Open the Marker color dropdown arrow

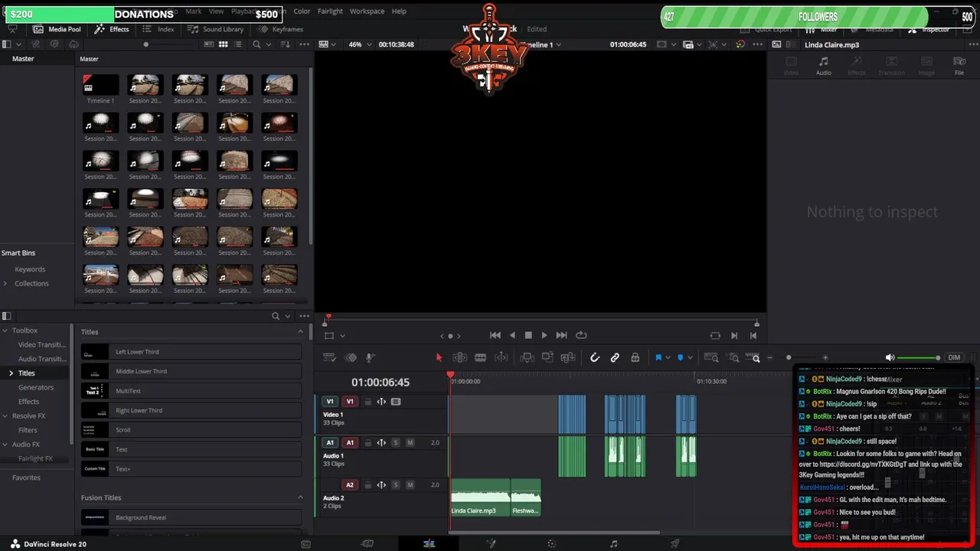click(x=690, y=358)
